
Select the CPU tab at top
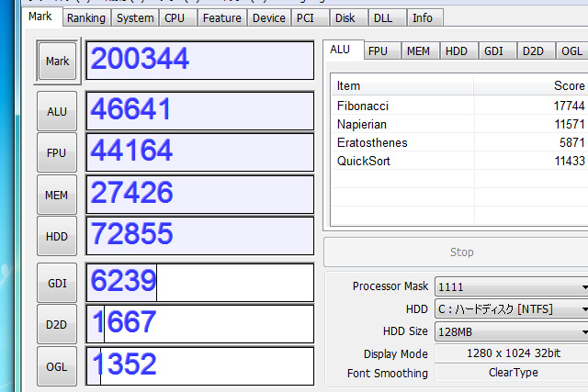pyautogui.click(x=175, y=17)
